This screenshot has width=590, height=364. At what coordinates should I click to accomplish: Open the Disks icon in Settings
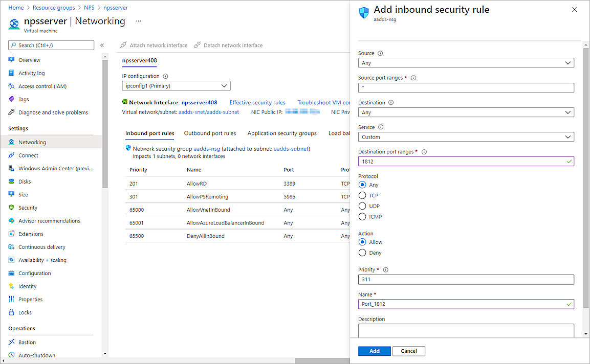(11, 181)
